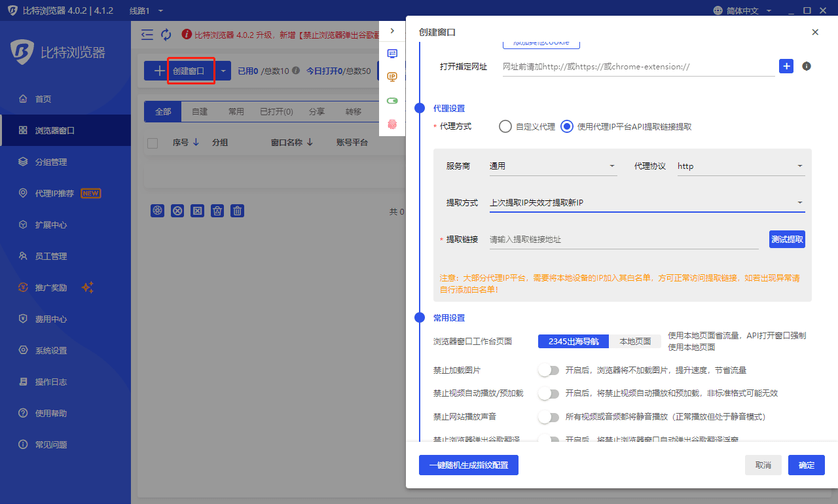Select the 自定义代理 radio button
The height and width of the screenshot is (504, 838).
coord(505,126)
